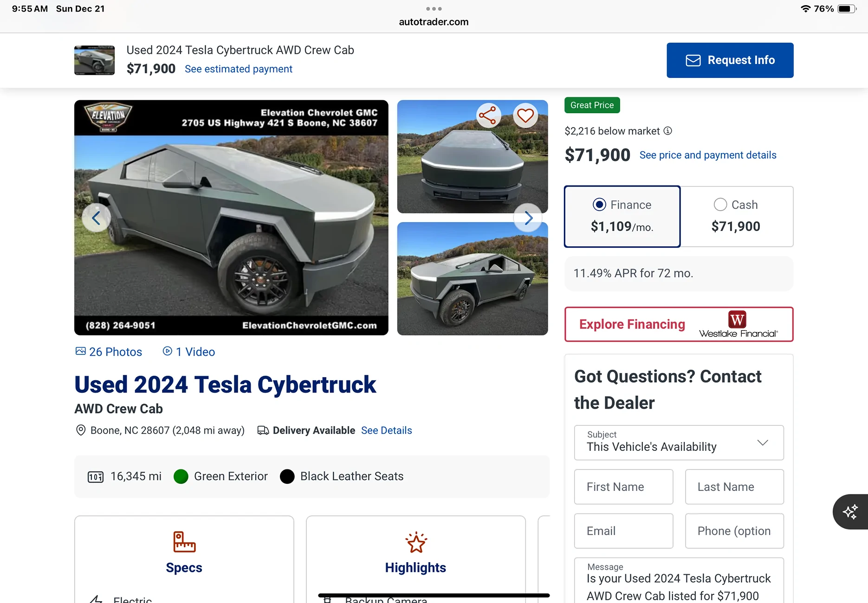Click Explore Financing button
The image size is (868, 603).
click(x=679, y=324)
